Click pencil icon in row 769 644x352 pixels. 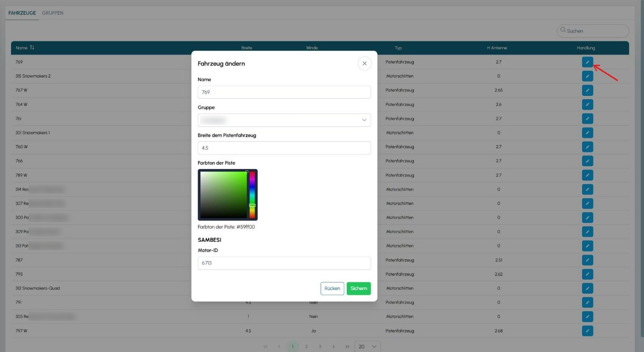(x=587, y=62)
